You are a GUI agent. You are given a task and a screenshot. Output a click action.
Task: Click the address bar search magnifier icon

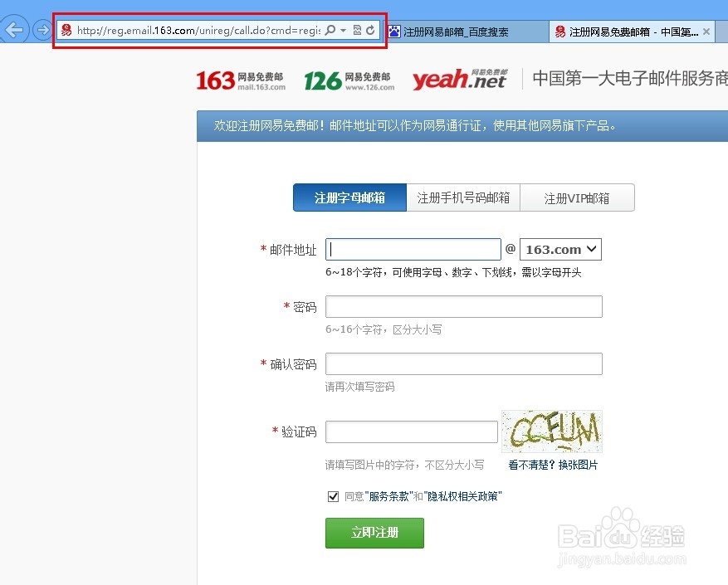click(330, 30)
